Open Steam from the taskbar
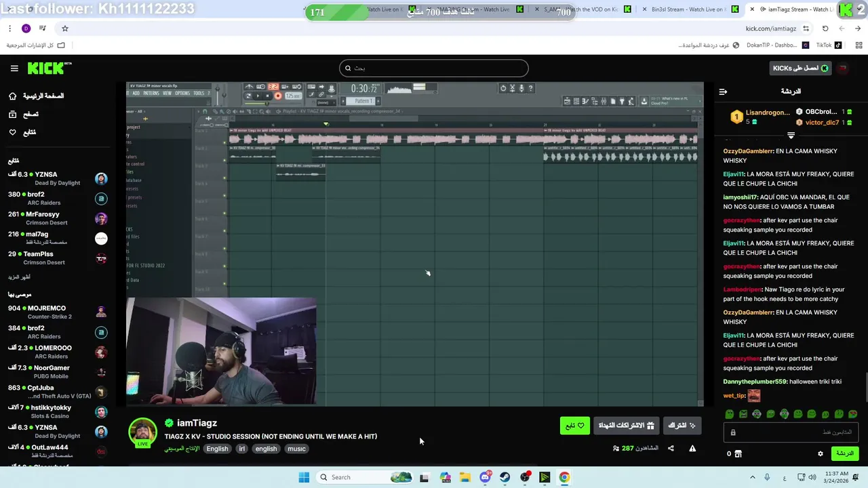 505,477
